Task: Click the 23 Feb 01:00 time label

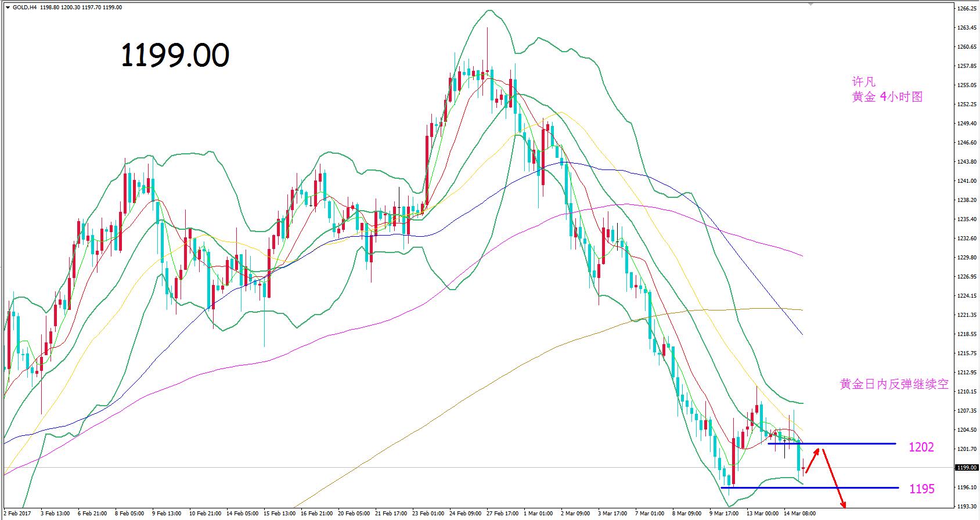Action: coord(427,514)
